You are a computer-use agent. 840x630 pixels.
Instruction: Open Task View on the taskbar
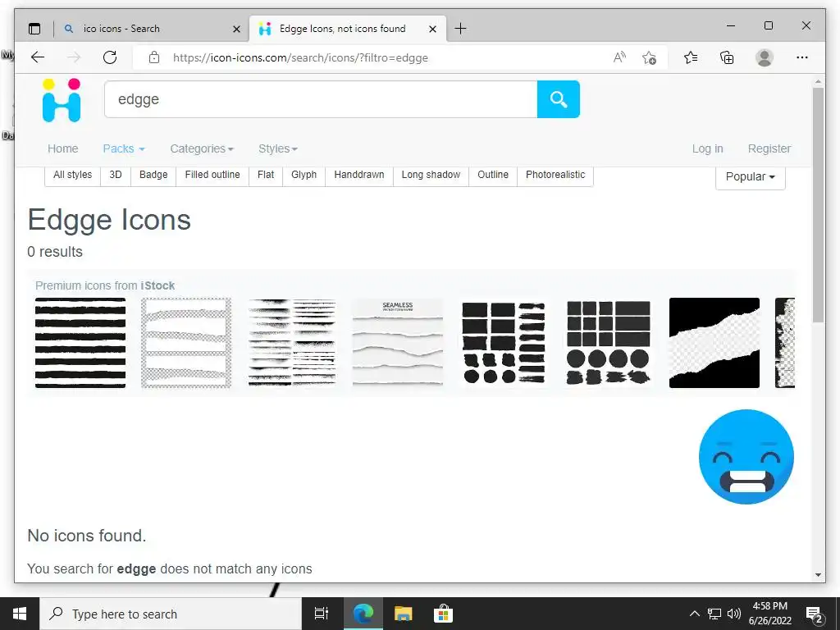click(322, 614)
